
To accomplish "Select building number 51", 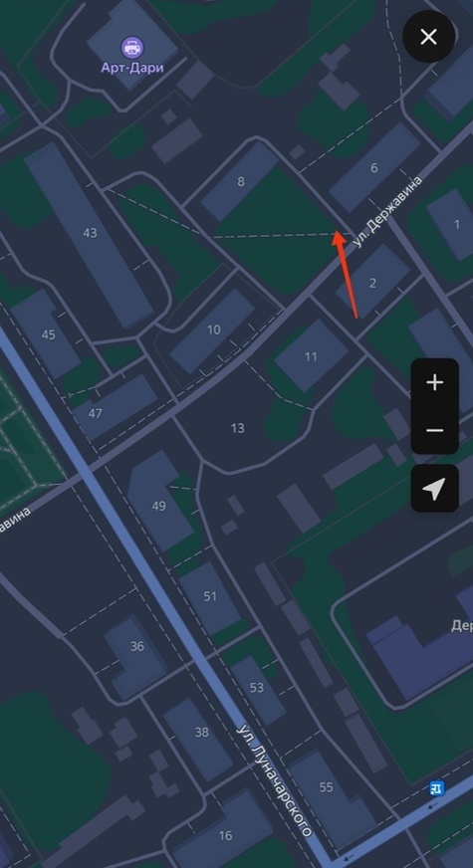I will [x=210, y=596].
